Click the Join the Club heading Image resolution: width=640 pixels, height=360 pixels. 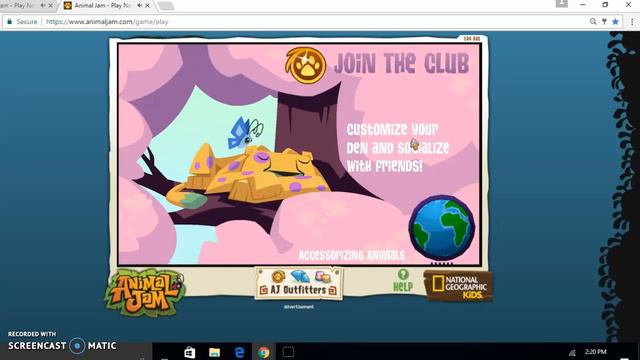coord(401,63)
